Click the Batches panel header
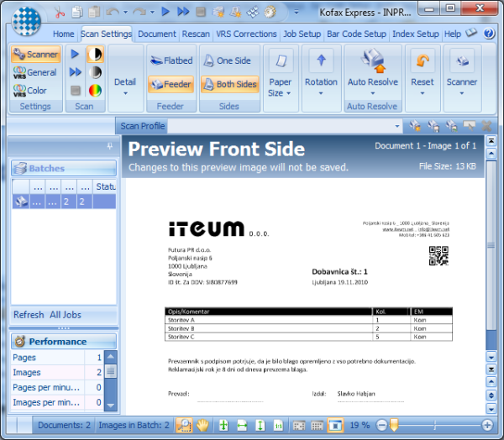The width and height of the screenshot is (504, 440). 64,168
